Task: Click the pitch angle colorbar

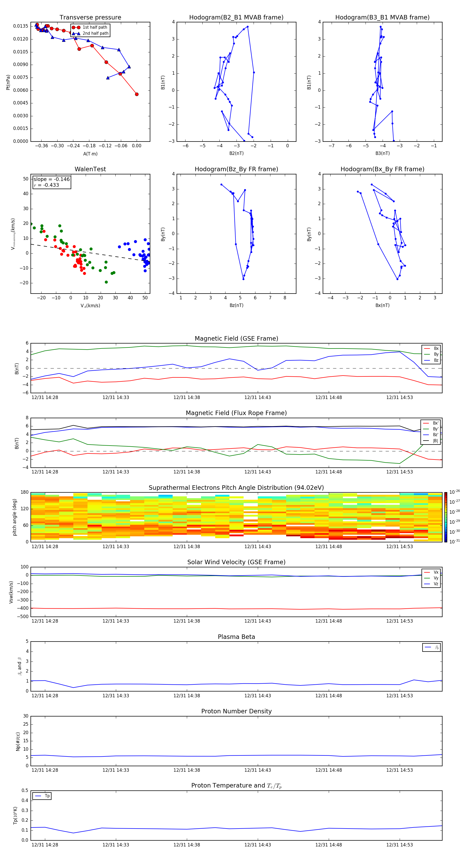Action: click(446, 517)
